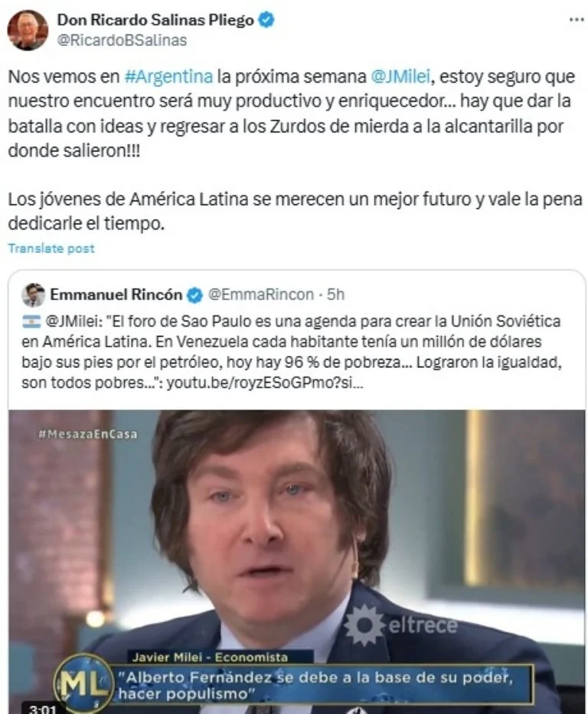Open the youtu.be/royzESoGPmo link
The width and height of the screenshot is (588, 714).
pos(265,383)
